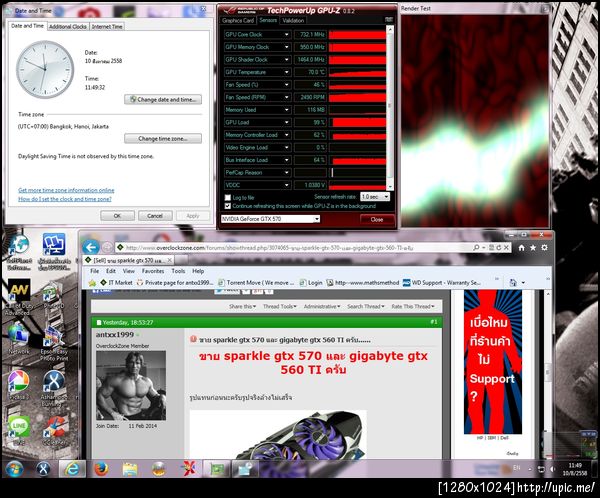Screen dimensions: 600x498
Task: Open browser Favorites menu
Action: point(153,271)
